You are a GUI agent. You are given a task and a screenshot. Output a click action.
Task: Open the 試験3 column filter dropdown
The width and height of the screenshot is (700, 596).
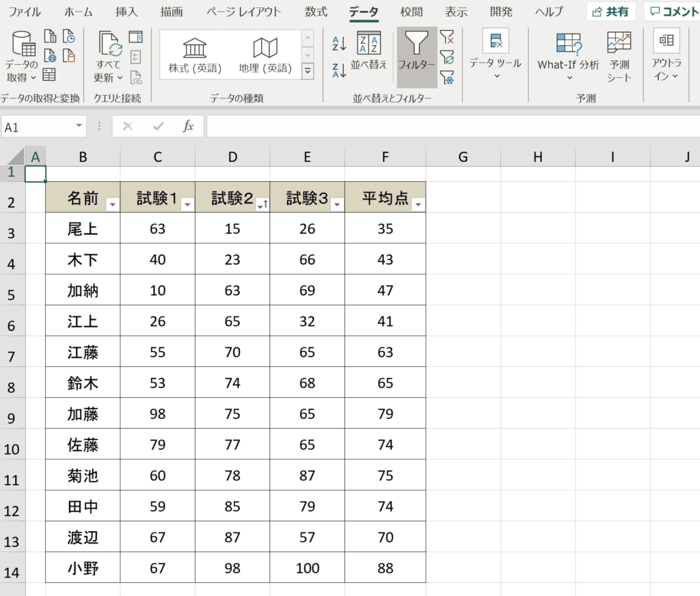(x=337, y=204)
